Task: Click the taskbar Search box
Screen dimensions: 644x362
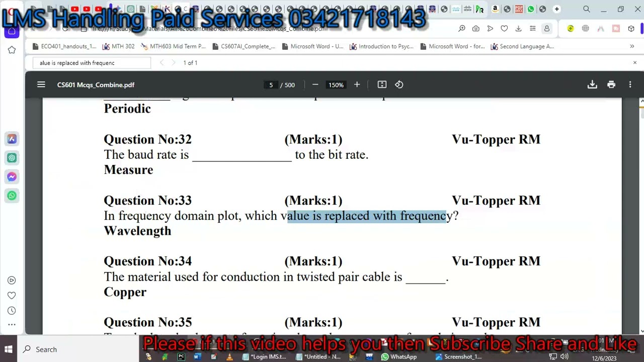Action: coord(79,349)
